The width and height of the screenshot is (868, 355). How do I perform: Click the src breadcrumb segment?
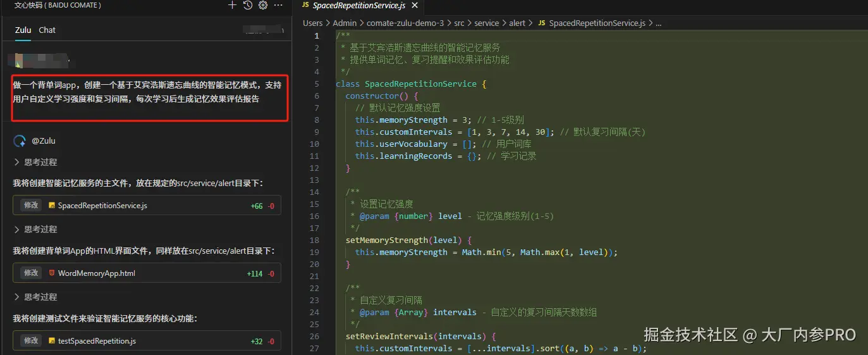tap(459, 23)
